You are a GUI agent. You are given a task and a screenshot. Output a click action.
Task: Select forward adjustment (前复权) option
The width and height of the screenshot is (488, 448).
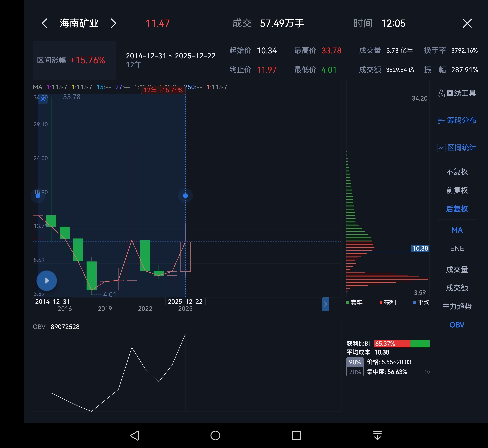coord(457,190)
